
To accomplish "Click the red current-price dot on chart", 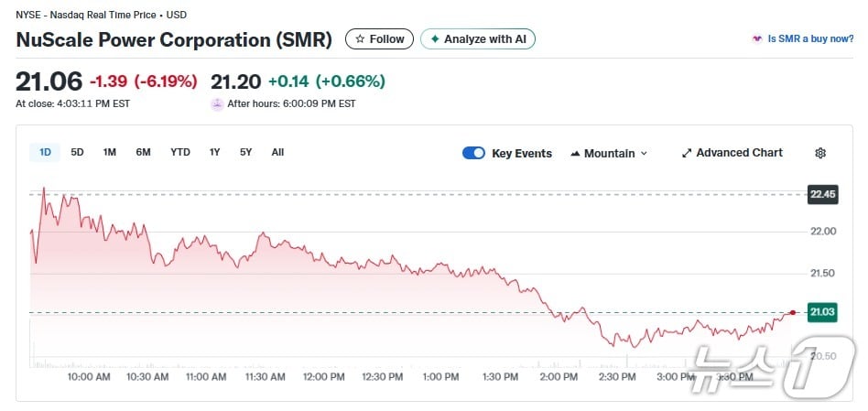I will coord(792,312).
